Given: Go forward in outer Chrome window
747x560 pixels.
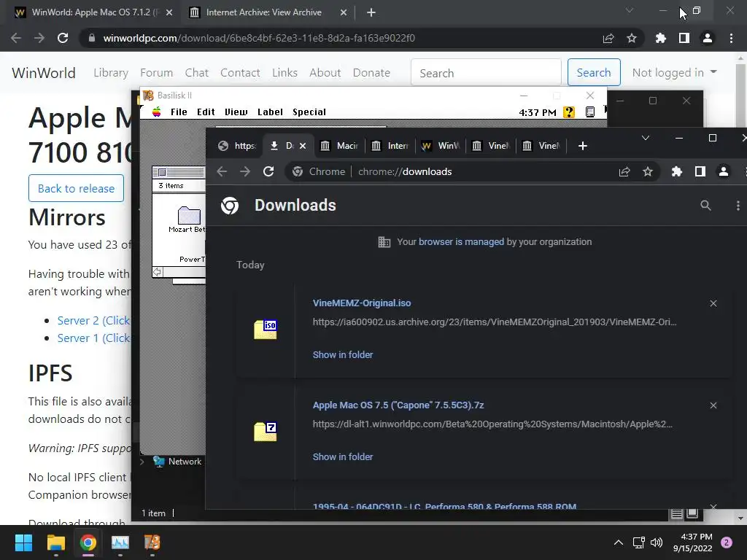Looking at the screenshot, I should point(39,38).
